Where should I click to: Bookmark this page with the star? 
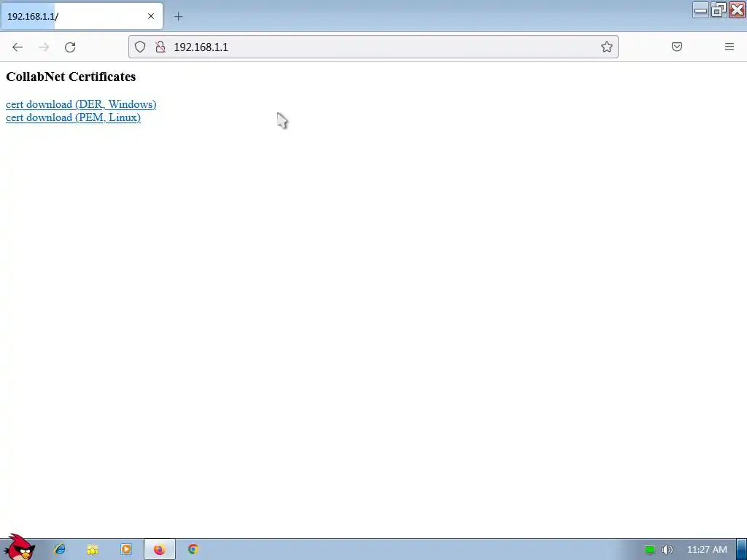(x=606, y=47)
